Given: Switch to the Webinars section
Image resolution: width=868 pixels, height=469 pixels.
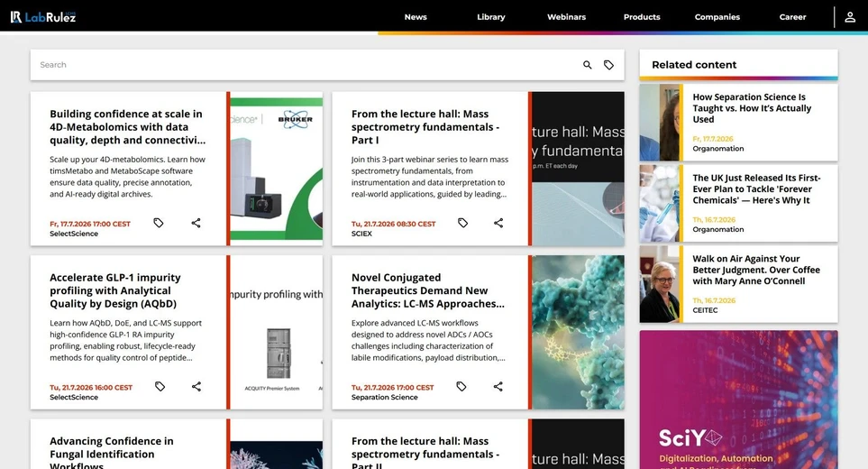Looking at the screenshot, I should pos(566,17).
